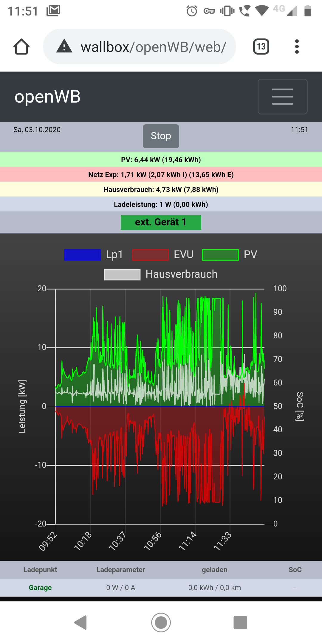Toggle the ext. Gerät 1 button

tap(161, 222)
